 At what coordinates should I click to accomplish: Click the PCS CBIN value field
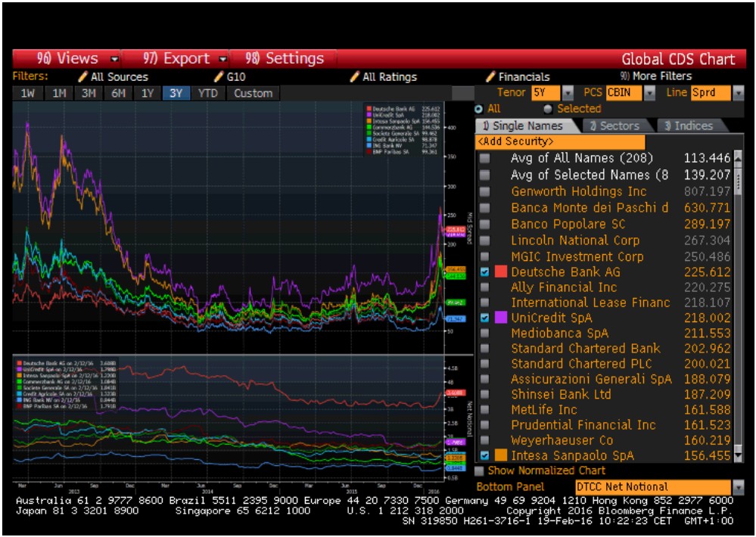point(624,92)
